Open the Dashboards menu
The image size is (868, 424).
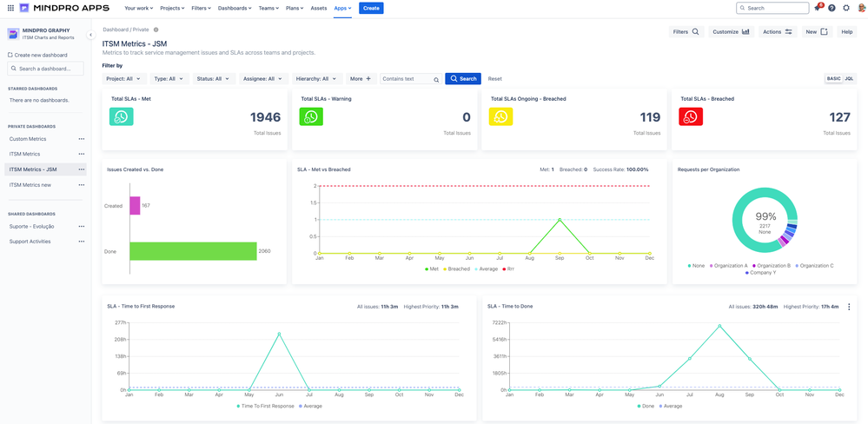click(235, 9)
